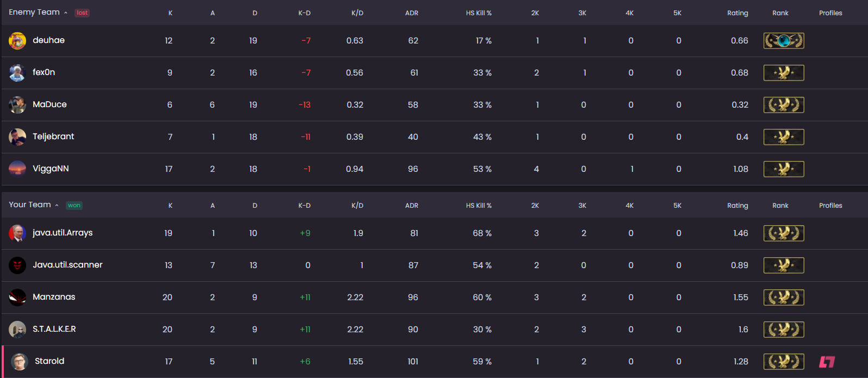Sort your team by Rating column
Image resolution: width=868 pixels, height=378 pixels.
pyautogui.click(x=737, y=206)
